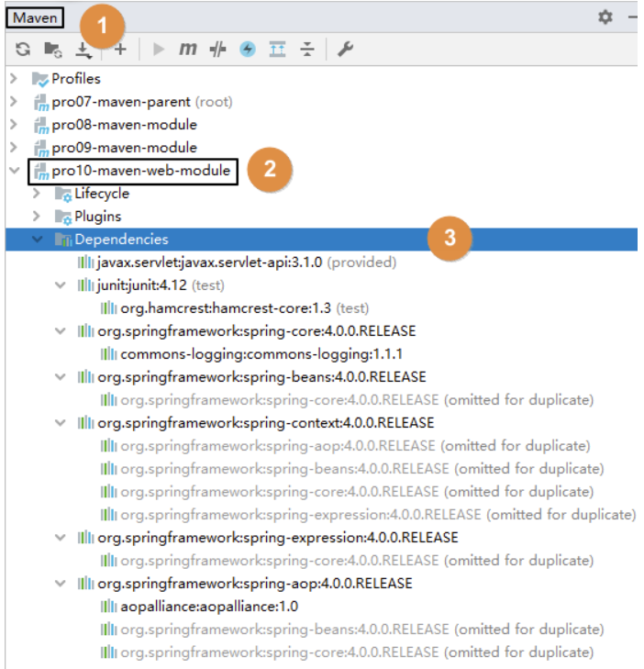Click Plugins folder gear icon
This screenshot has height=669, width=644.
coord(63,217)
